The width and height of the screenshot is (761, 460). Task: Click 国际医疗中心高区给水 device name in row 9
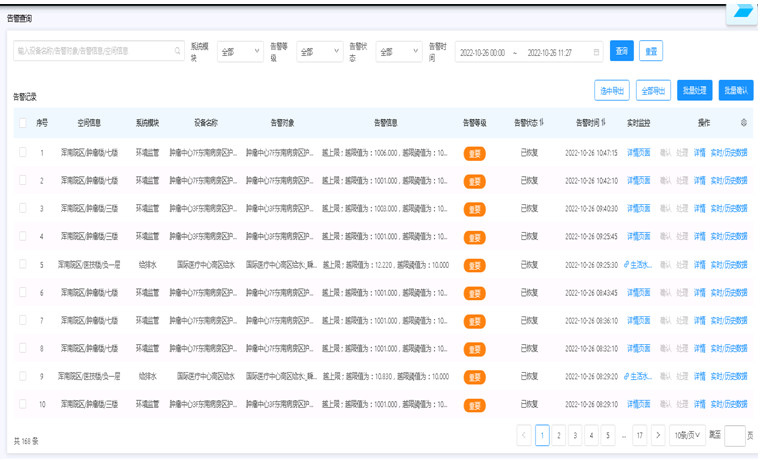tap(206, 377)
